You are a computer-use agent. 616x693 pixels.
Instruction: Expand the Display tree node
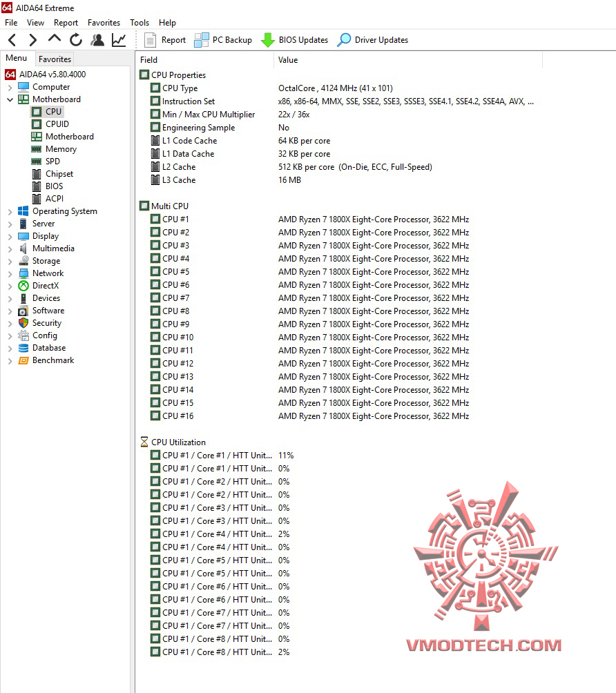(x=10, y=237)
